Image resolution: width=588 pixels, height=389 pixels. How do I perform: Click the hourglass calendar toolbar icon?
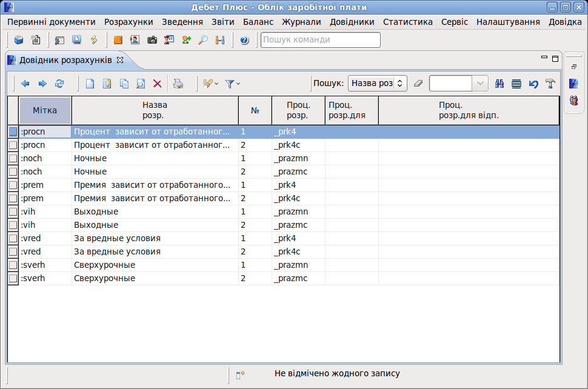coord(169,40)
